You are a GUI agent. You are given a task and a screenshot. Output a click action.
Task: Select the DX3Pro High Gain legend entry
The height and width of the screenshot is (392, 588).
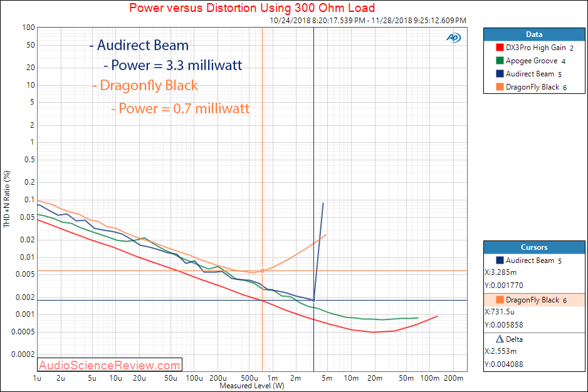[535, 48]
